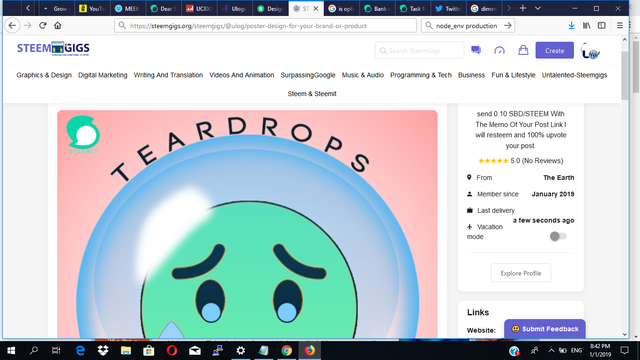Click the Teardrops poster image
This screenshot has width=640, height=360.
point(247,224)
